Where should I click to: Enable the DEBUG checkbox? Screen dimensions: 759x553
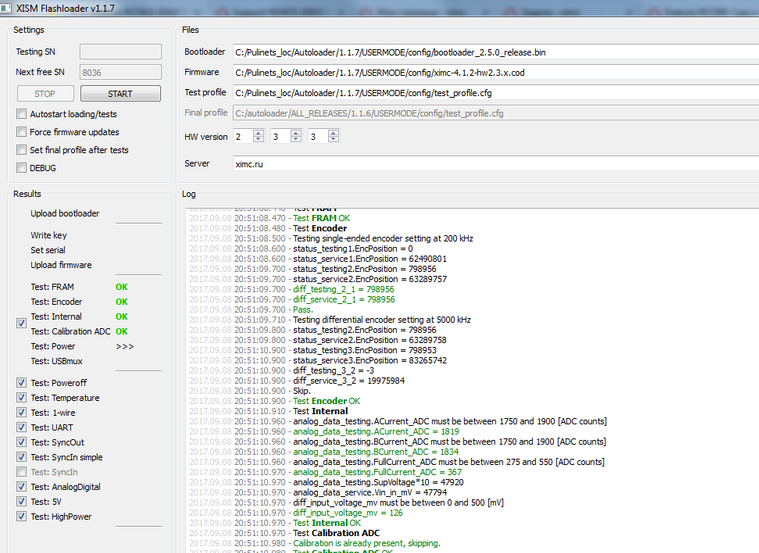21,168
